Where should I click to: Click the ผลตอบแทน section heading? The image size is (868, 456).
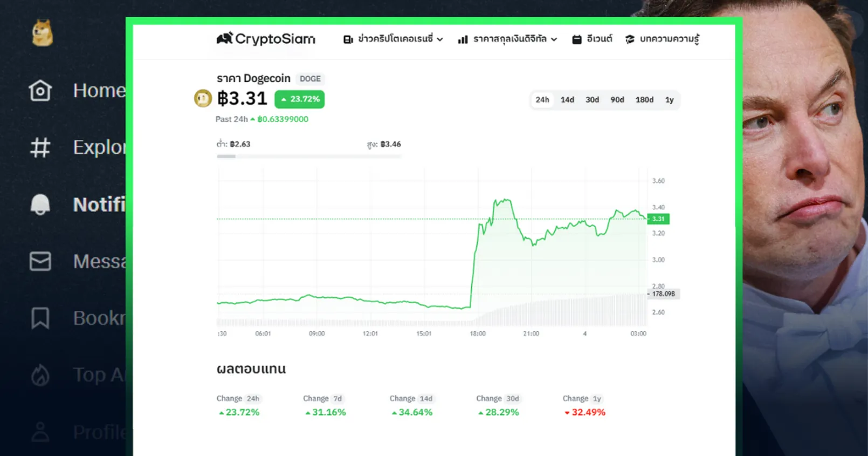[251, 369]
